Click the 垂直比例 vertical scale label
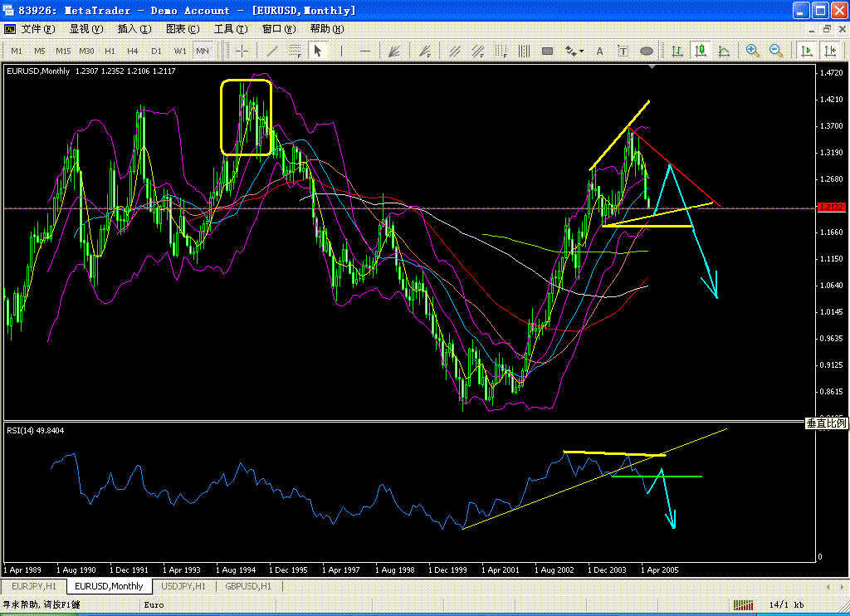 (826, 423)
